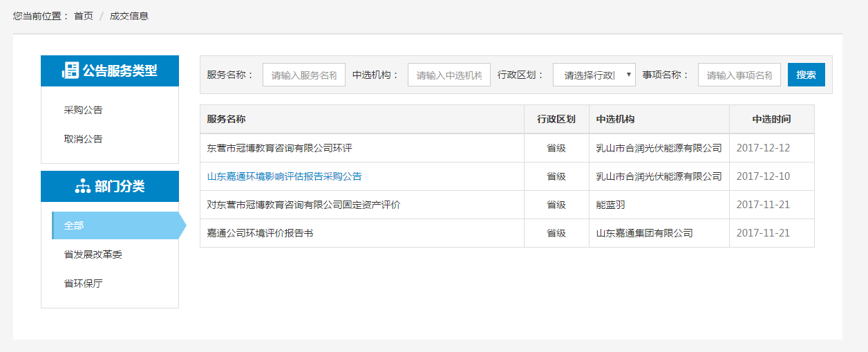Click the org-chart icon beside 部门分类
Viewport: 868px width, 352px height.
pos(82,186)
